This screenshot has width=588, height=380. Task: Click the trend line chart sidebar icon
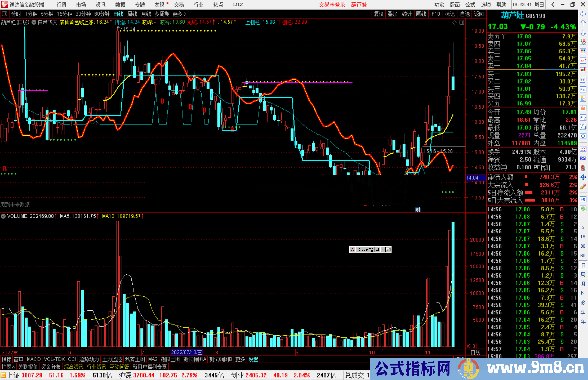[x=583, y=60]
